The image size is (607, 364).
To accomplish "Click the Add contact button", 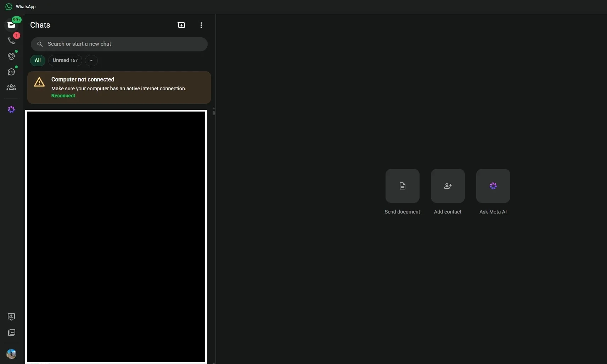I will tap(448, 186).
